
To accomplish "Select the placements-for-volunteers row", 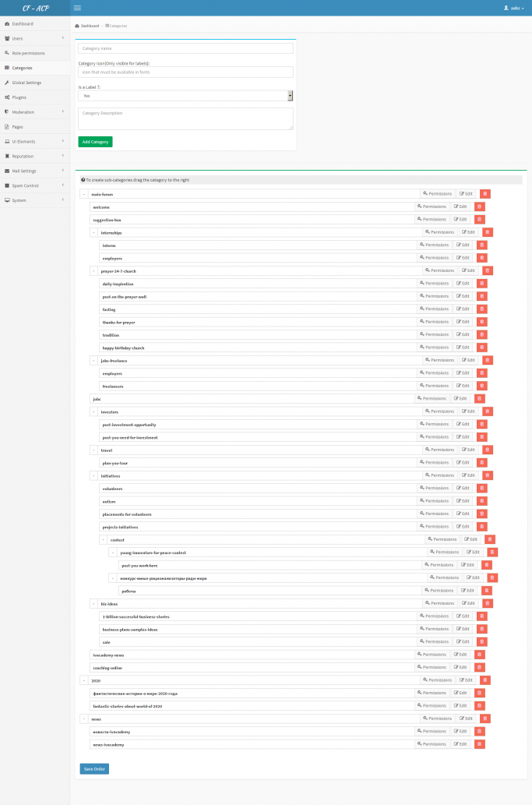I will point(256,514).
